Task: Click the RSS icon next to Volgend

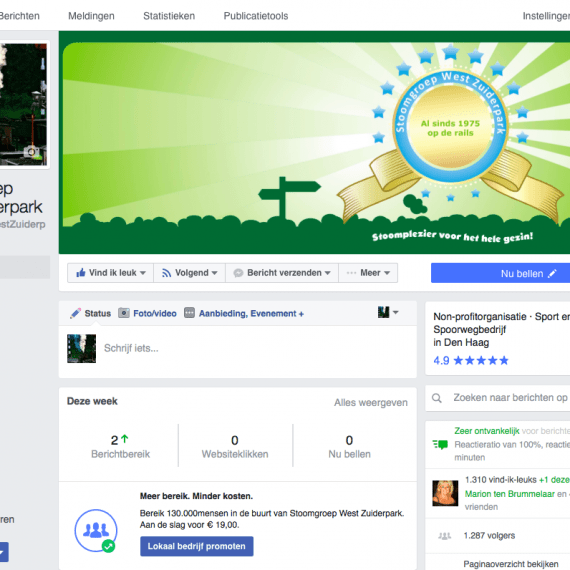Action: (x=166, y=273)
